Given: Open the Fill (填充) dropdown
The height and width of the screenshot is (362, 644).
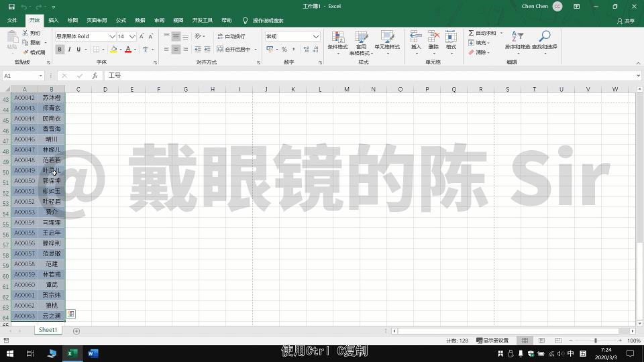Looking at the screenshot, I should [479, 43].
